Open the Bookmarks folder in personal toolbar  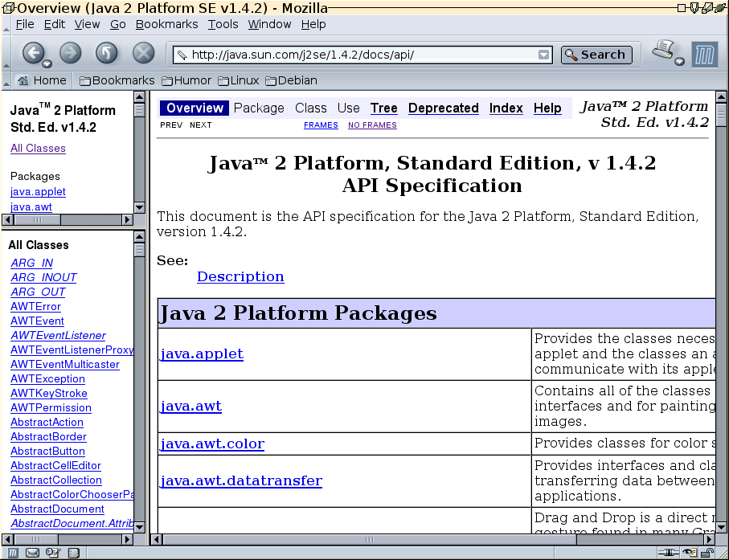117,81
